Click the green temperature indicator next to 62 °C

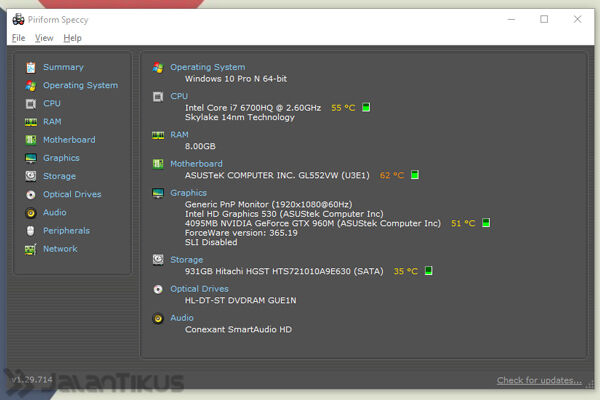(x=415, y=175)
